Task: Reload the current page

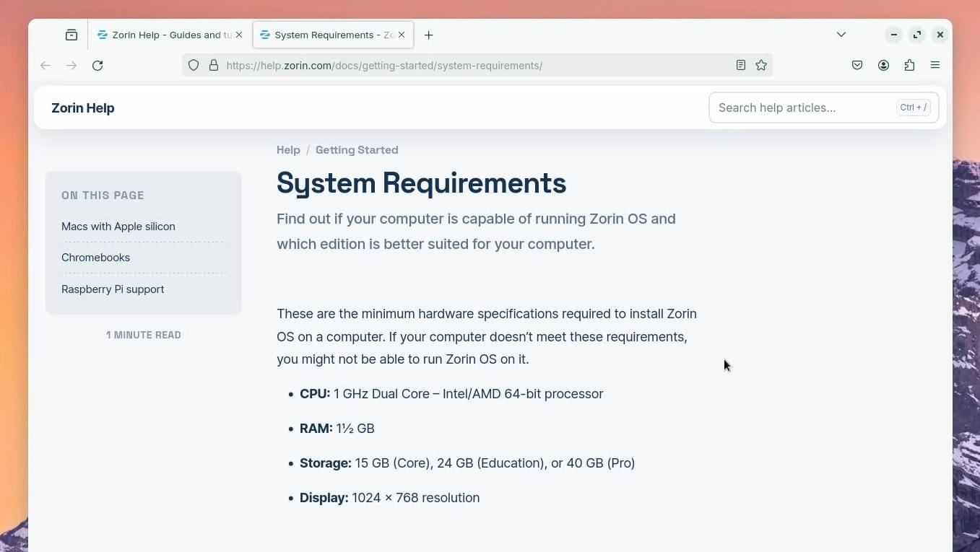Action: point(97,65)
